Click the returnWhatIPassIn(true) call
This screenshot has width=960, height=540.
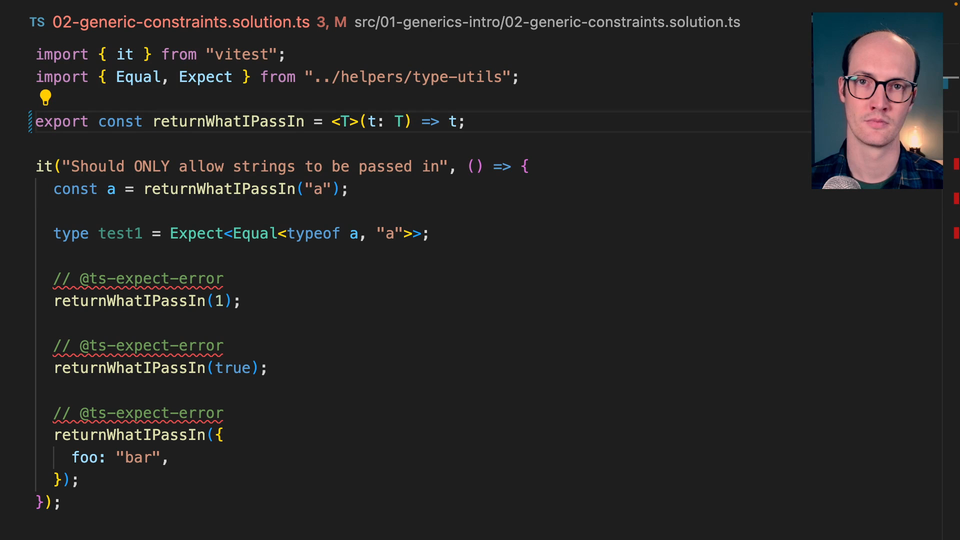160,368
